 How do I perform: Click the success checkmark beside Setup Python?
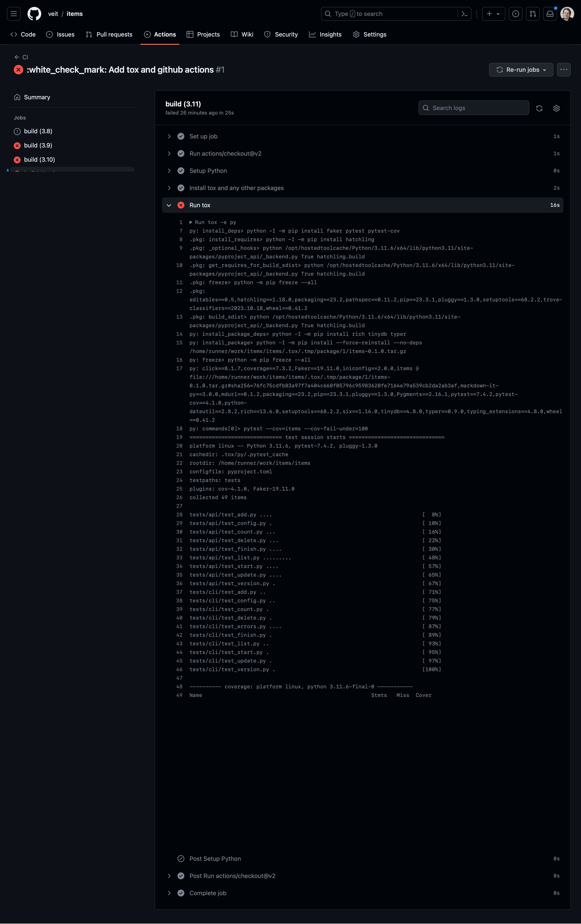coord(181,171)
